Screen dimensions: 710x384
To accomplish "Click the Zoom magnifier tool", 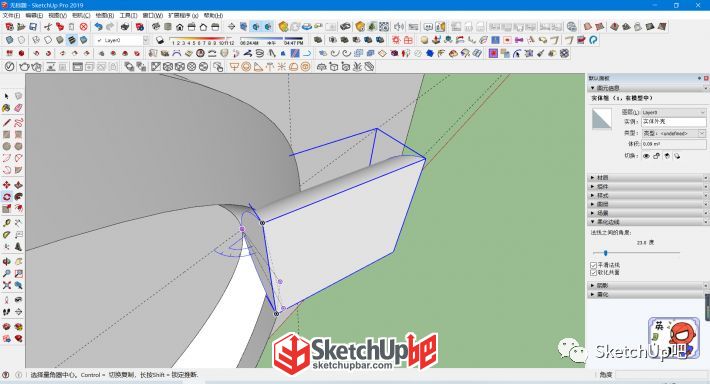I will 6,274.
